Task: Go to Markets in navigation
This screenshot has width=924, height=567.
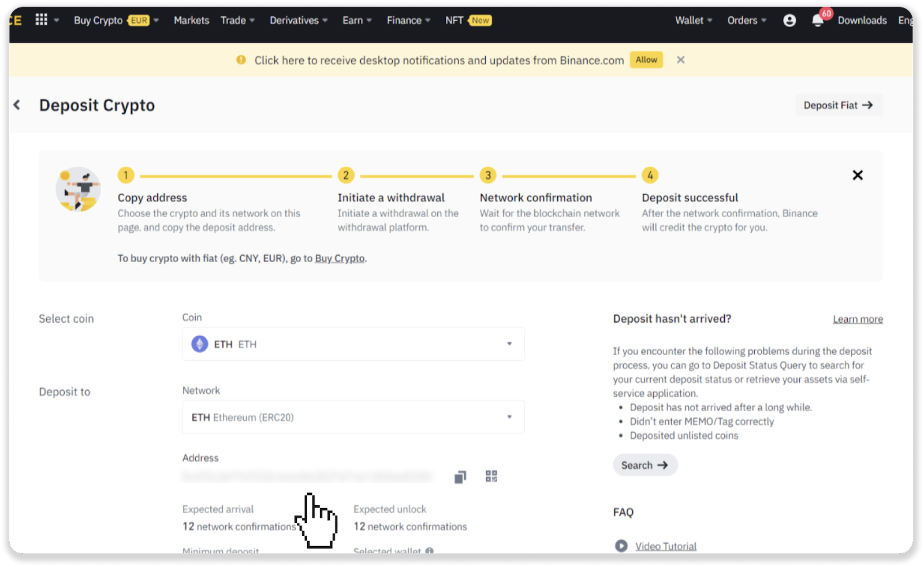Action: [191, 21]
